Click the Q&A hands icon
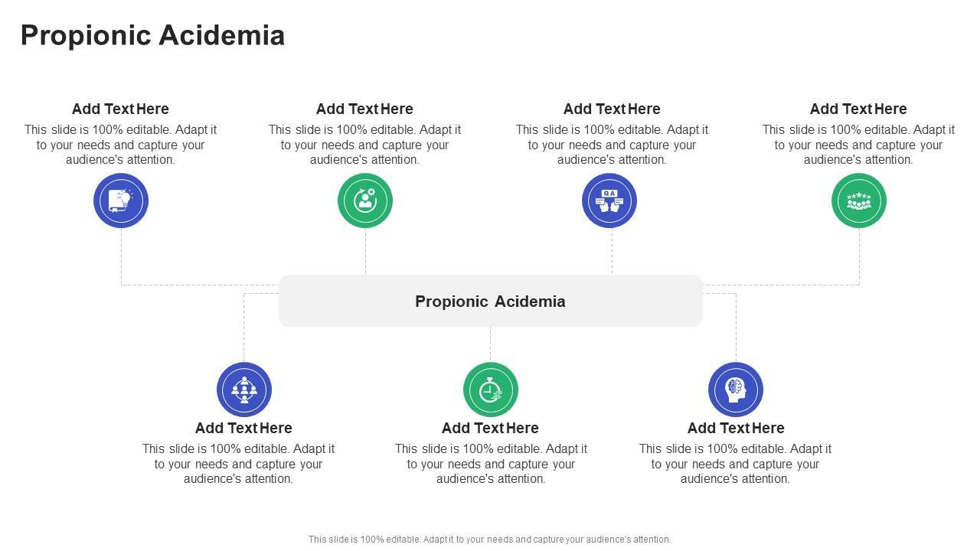This screenshot has width=980, height=551. click(609, 201)
